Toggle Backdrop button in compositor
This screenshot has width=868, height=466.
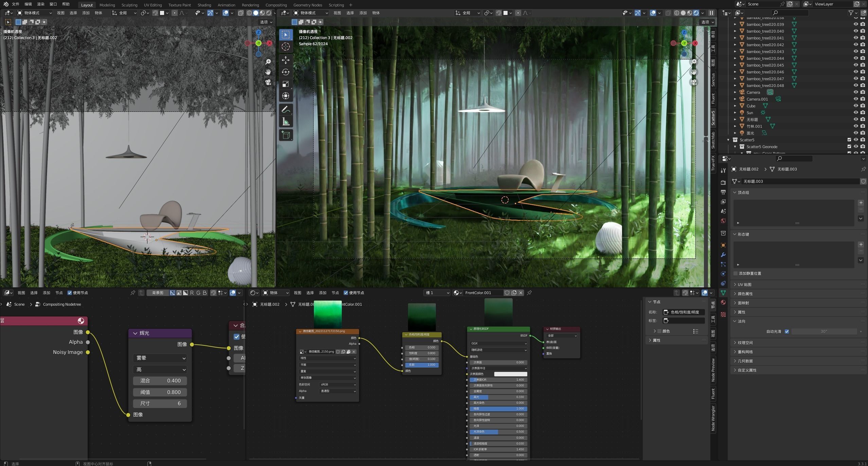[158, 293]
